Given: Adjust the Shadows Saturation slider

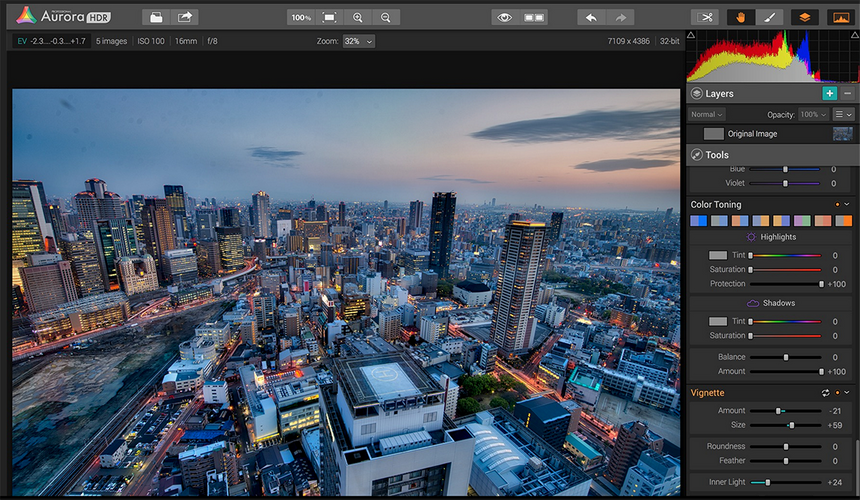Looking at the screenshot, I should click(785, 336).
